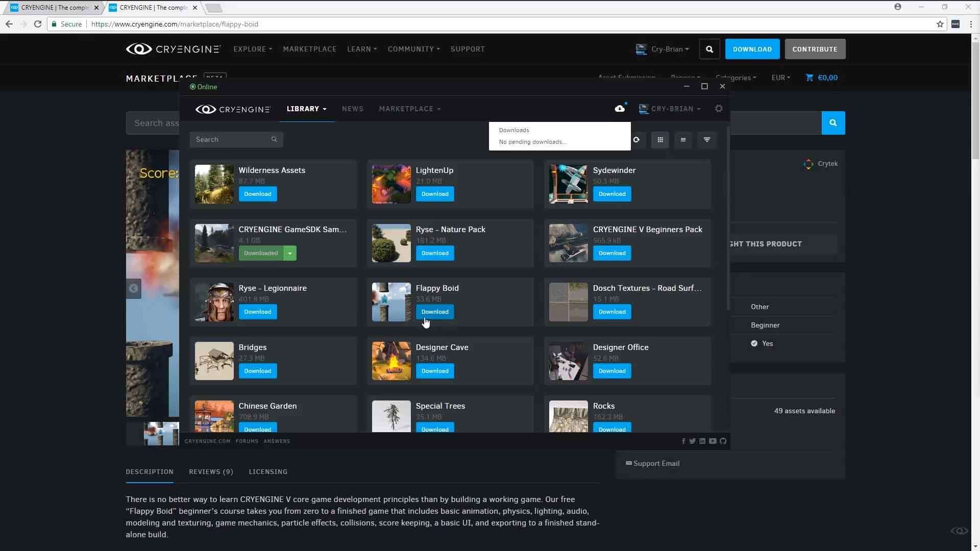Image resolution: width=980 pixels, height=551 pixels.
Task: Download the Flappy Boid asset
Action: 434,311
